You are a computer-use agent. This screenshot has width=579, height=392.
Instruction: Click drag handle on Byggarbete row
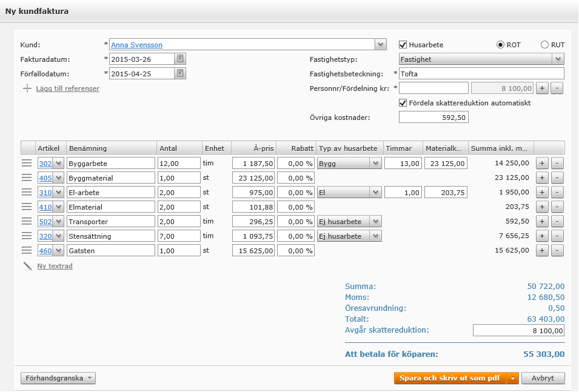coord(27,163)
